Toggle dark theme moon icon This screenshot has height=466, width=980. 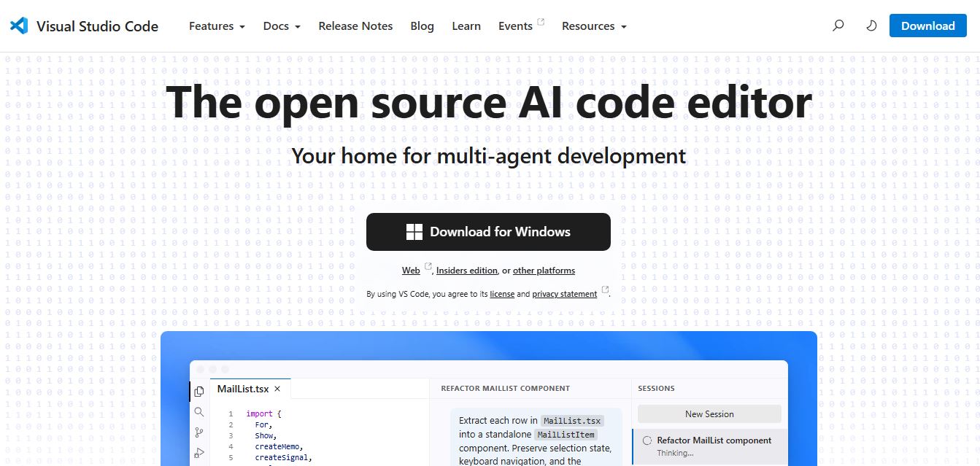click(871, 26)
